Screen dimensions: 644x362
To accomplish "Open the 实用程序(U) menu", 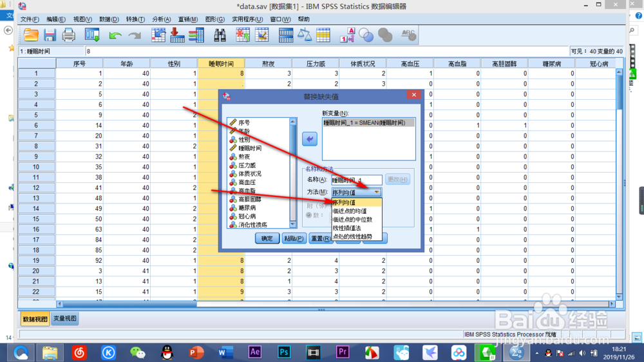I will pos(247,19).
